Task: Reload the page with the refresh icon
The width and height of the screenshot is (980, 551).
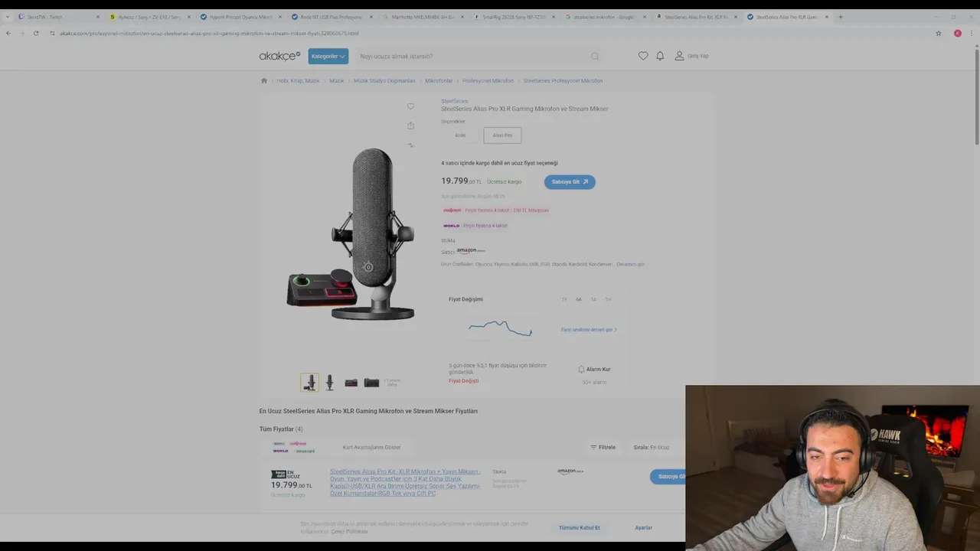Action: (x=35, y=33)
